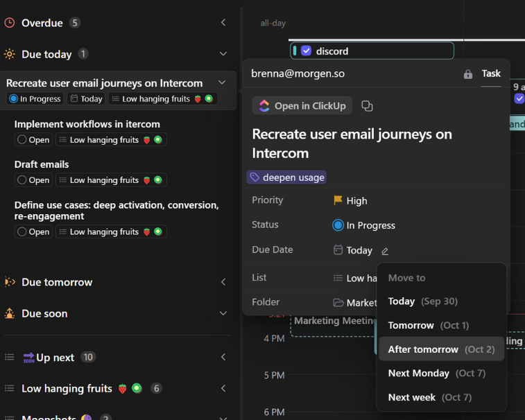Viewport: 525px width, 420px height.
Task: Select Tomorrow (Oct 1) in Move to menu
Action: point(441,325)
